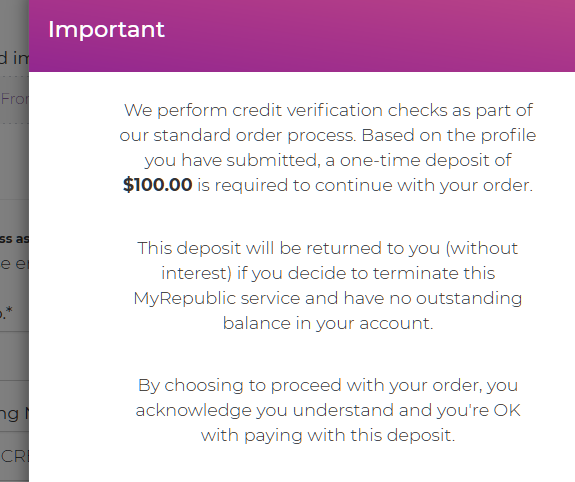Click the "acknowledge you understand" line
Viewport: 575px width, 482px height.
(328, 410)
